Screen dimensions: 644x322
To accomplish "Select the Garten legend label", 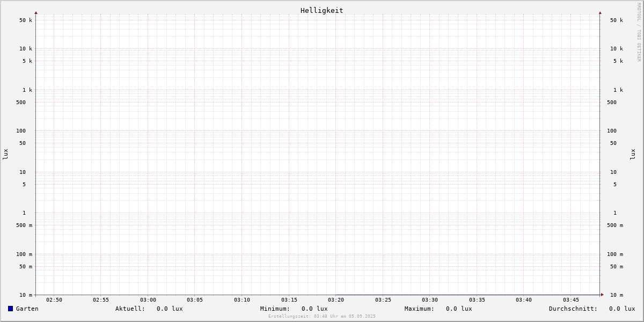I will (x=27, y=309).
